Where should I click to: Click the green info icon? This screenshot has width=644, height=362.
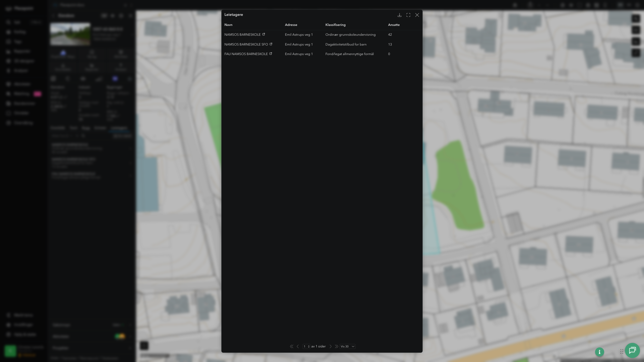pyautogui.click(x=599, y=352)
